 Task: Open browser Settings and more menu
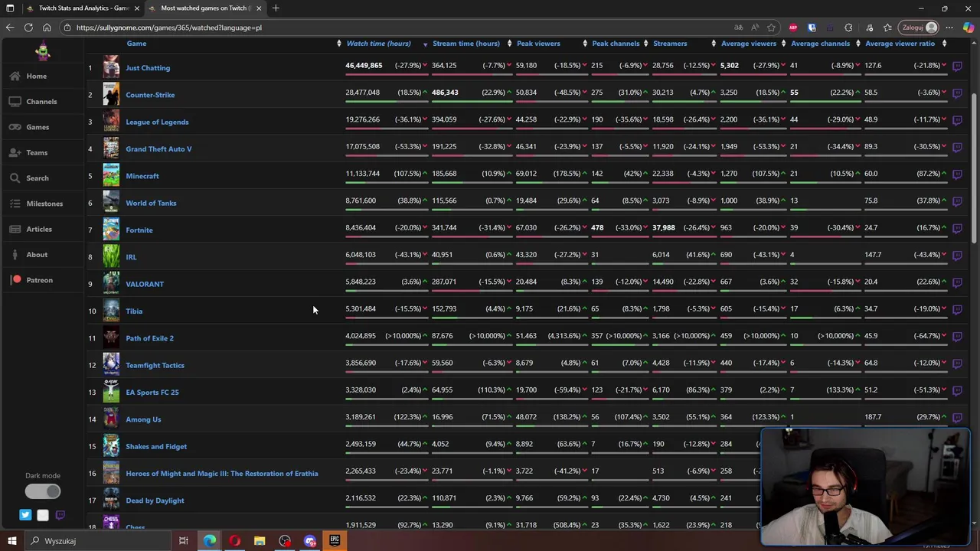click(x=950, y=28)
